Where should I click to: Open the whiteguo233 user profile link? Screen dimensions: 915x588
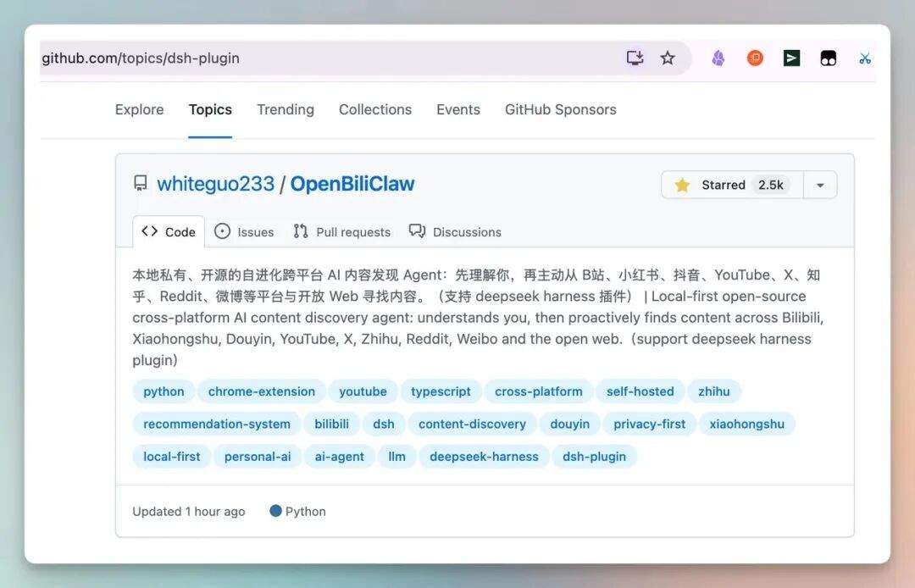click(x=215, y=184)
